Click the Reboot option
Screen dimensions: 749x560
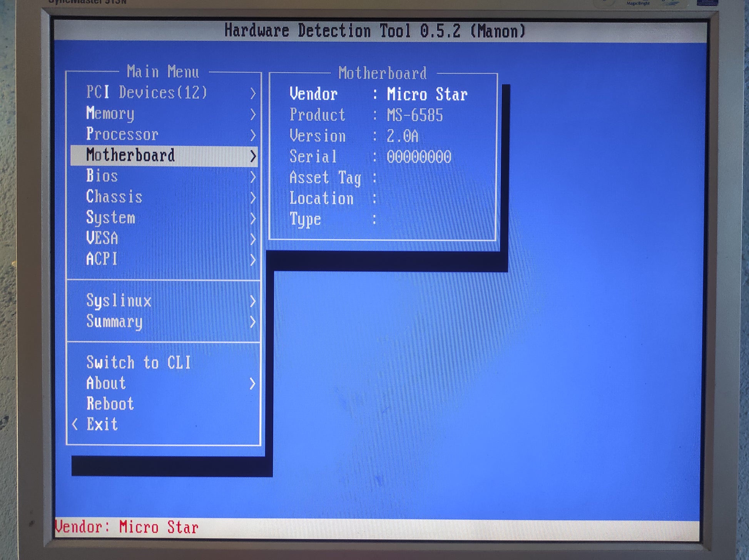(x=110, y=404)
